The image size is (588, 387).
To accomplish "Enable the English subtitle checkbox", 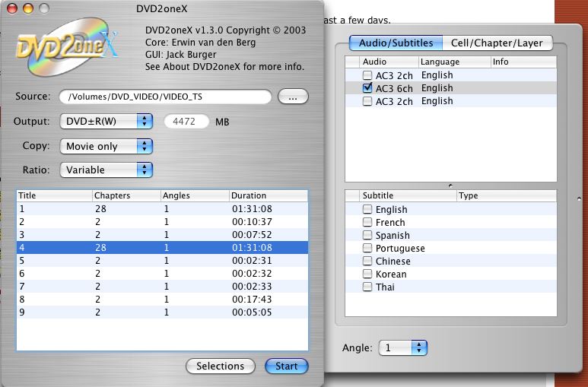I will pyautogui.click(x=367, y=209).
